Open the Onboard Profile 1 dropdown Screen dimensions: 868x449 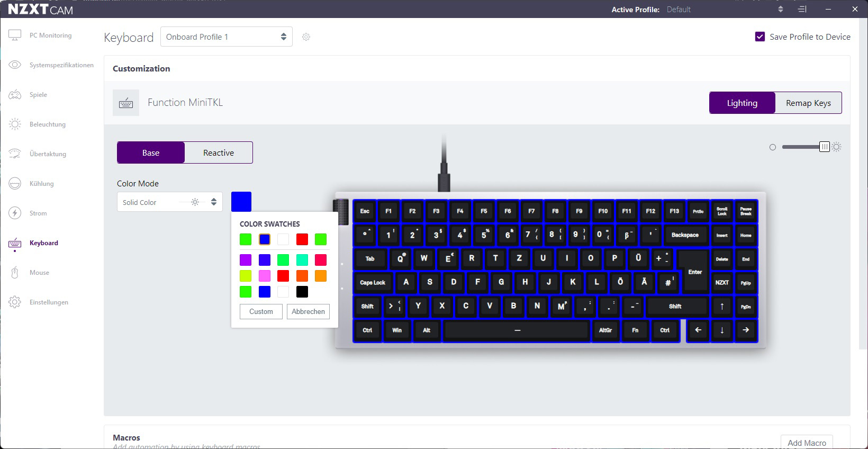click(x=227, y=37)
